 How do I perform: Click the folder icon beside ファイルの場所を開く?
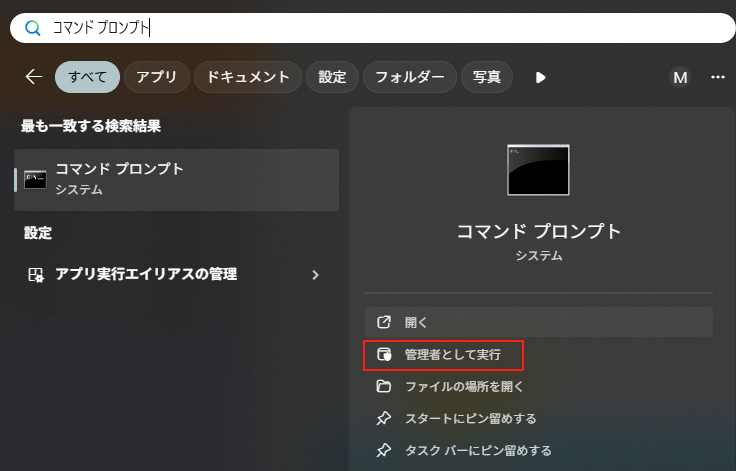click(x=383, y=386)
